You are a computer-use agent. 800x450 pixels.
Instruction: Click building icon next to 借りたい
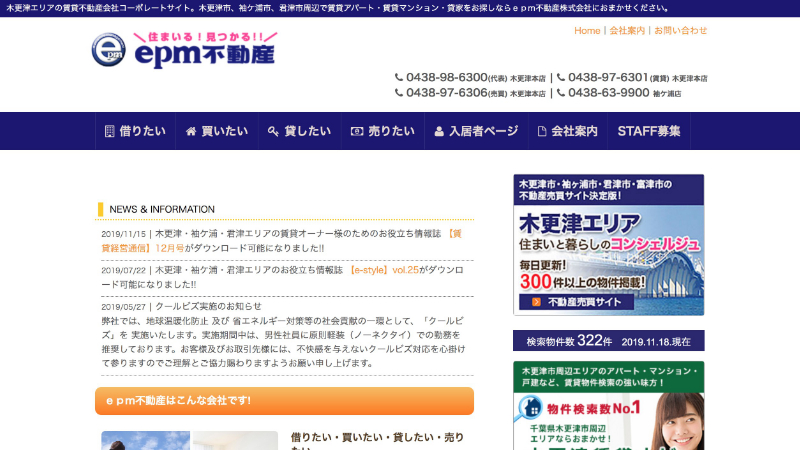(x=109, y=131)
